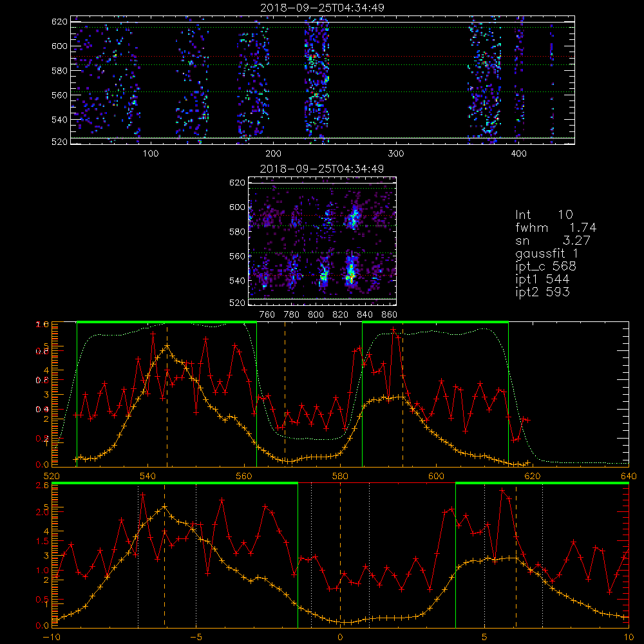Click the middle plot title 2018-09-25T04:34:49
The height and width of the screenshot is (644, 644).
(x=322, y=169)
